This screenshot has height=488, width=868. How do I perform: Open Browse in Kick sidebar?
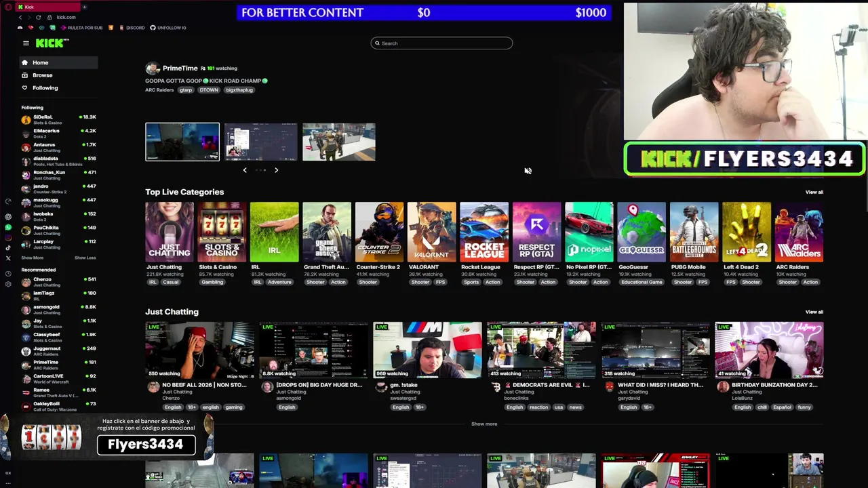(x=59, y=75)
